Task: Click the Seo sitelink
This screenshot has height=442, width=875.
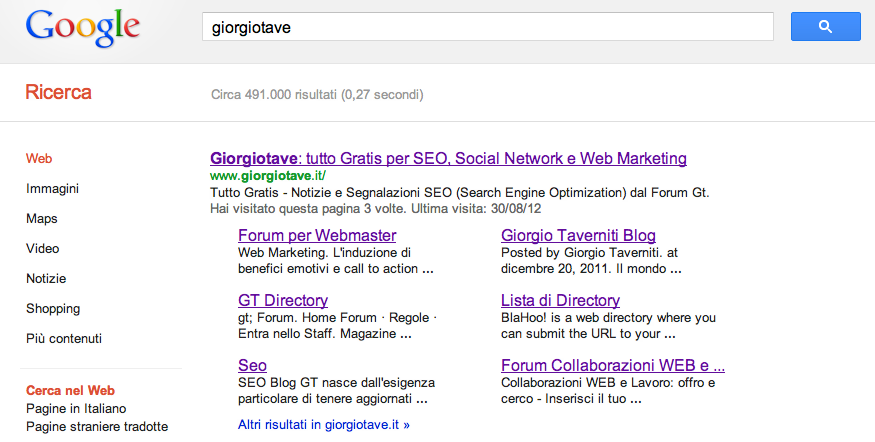Action: click(x=252, y=365)
